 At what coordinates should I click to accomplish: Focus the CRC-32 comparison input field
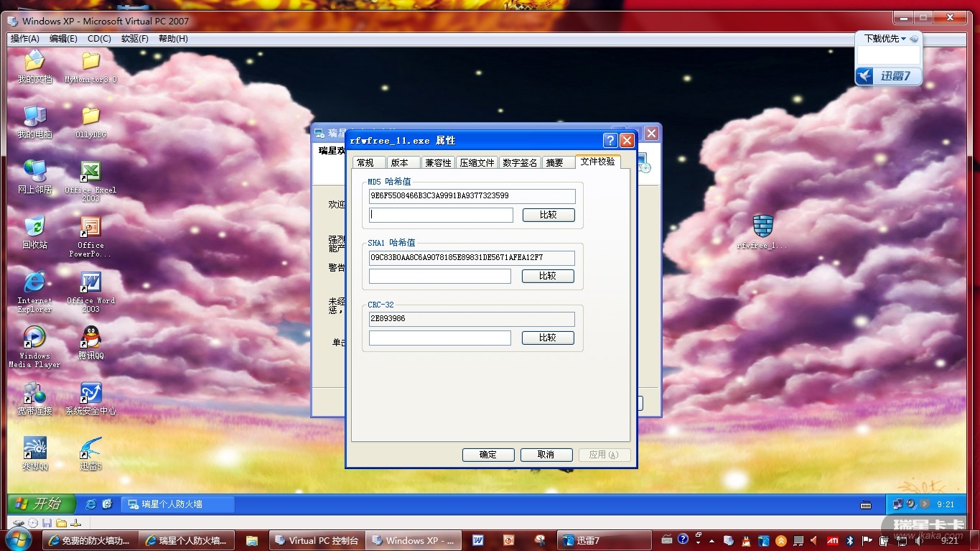[440, 338]
